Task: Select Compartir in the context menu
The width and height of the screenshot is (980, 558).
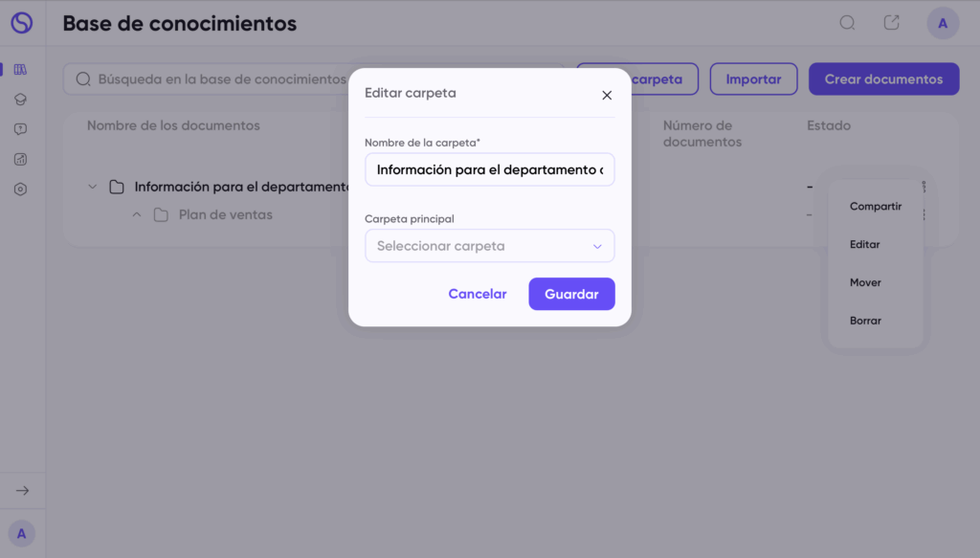Action: tap(875, 206)
